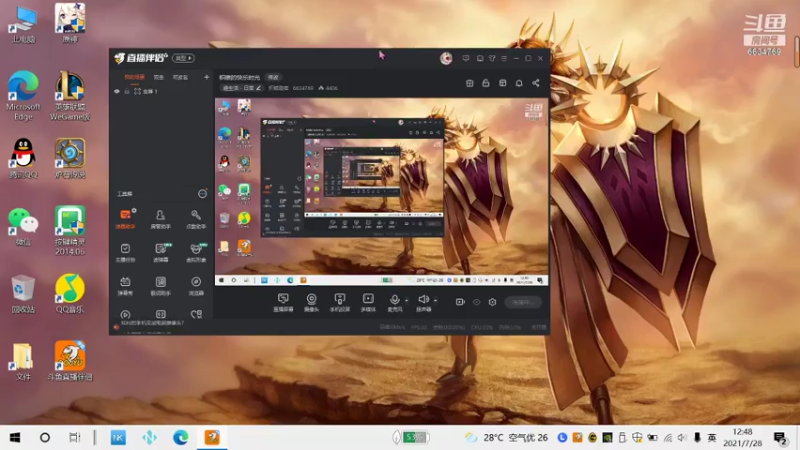Switch to the third scene tab
Screen dimensions: 800x450
click(180, 78)
